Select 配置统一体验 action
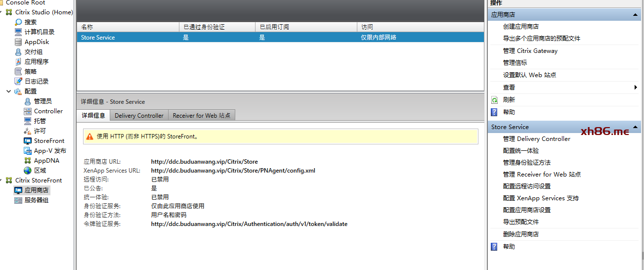The image size is (644, 270). (x=521, y=150)
